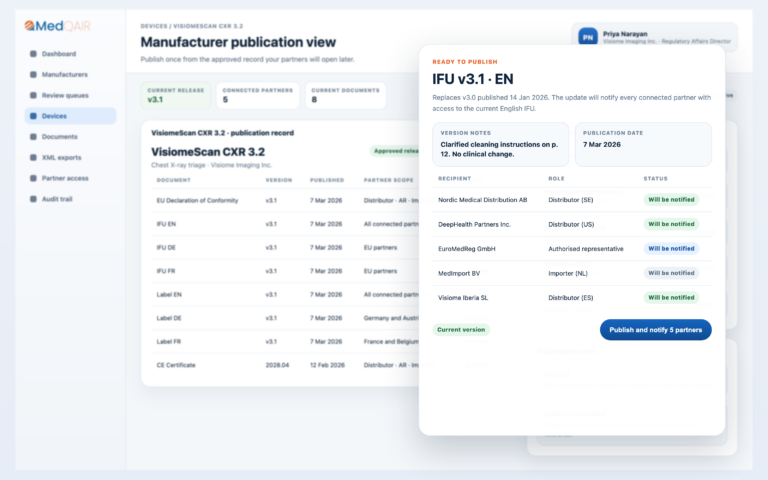Click the Publication date 7 Mar 2026 box
The width and height of the screenshot is (768, 480).
pyautogui.click(x=643, y=144)
